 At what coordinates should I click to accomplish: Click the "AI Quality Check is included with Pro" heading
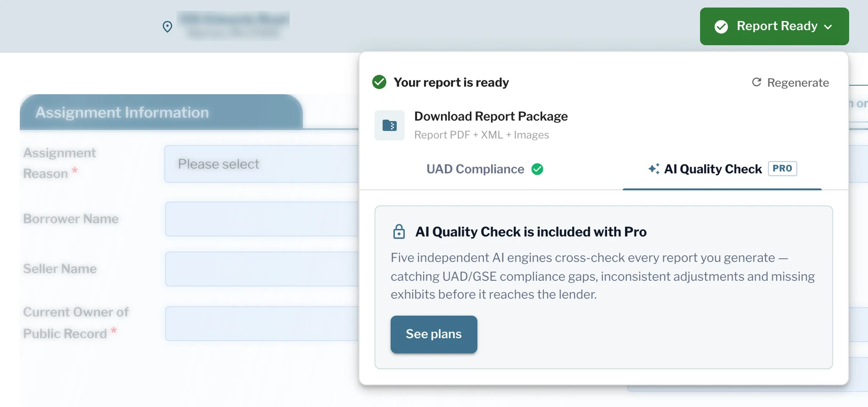click(x=531, y=231)
